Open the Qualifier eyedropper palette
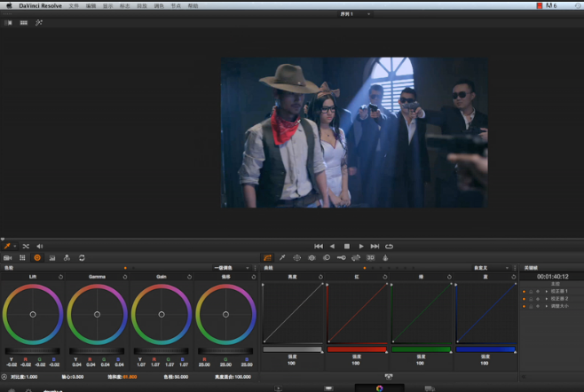This screenshot has height=392, width=584. tap(282, 257)
